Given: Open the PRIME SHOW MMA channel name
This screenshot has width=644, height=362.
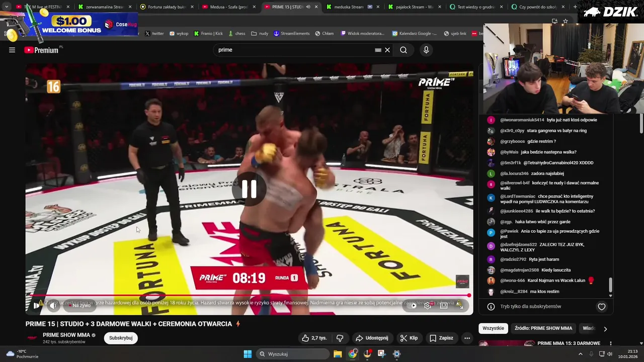Looking at the screenshot, I should 66,335.
